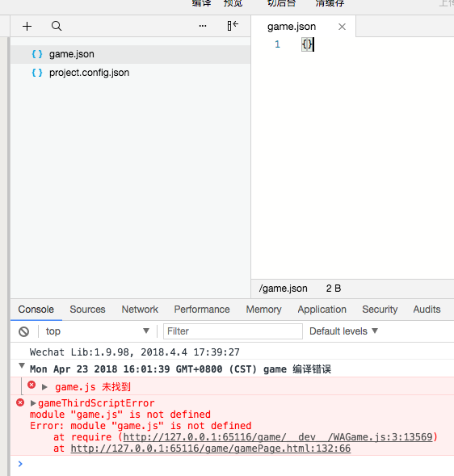This screenshot has height=476, width=454.
Task: Open the gamePage.html:132:66 link
Action: coord(211,449)
